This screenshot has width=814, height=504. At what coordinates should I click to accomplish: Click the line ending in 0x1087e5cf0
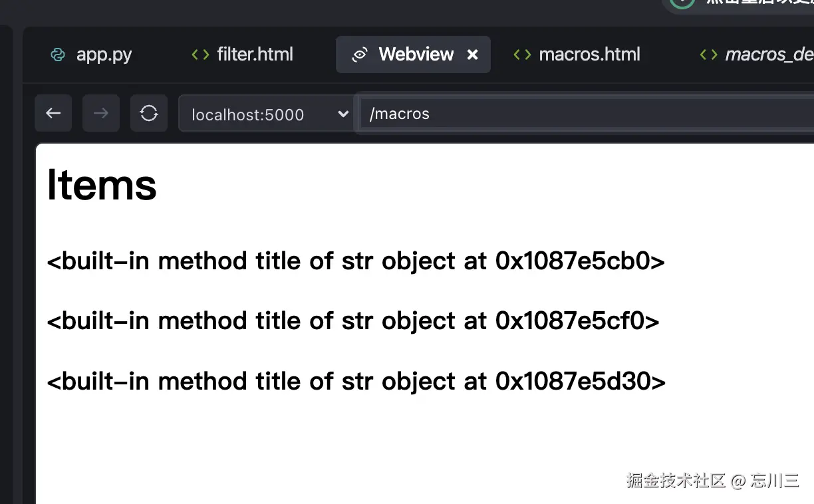coord(353,321)
